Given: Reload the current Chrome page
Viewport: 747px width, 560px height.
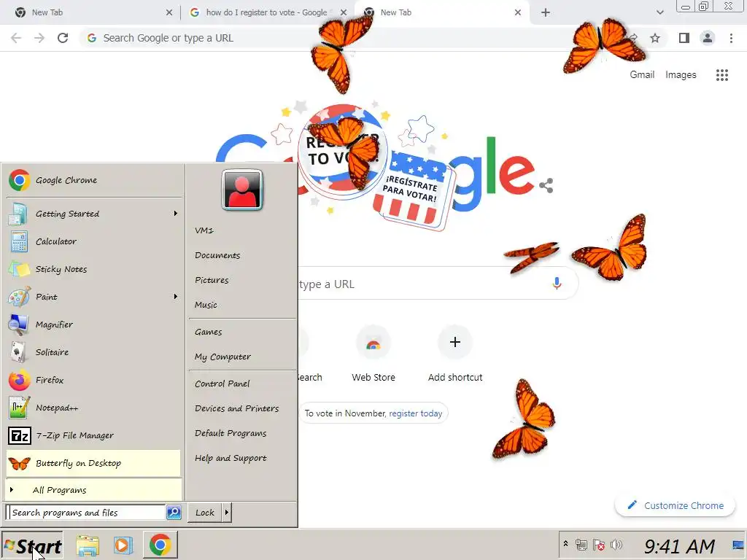Looking at the screenshot, I should point(63,38).
